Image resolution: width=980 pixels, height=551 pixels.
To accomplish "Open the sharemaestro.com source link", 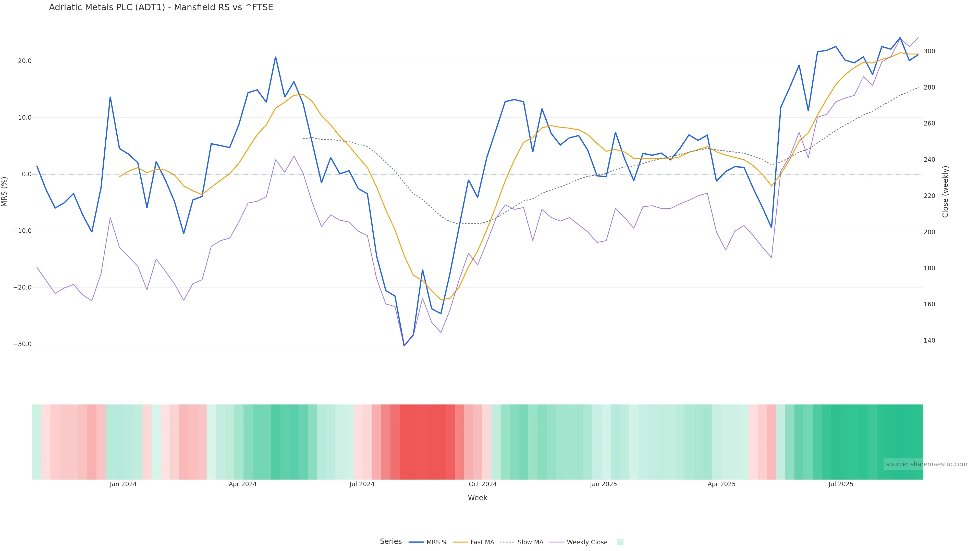I will (x=926, y=464).
